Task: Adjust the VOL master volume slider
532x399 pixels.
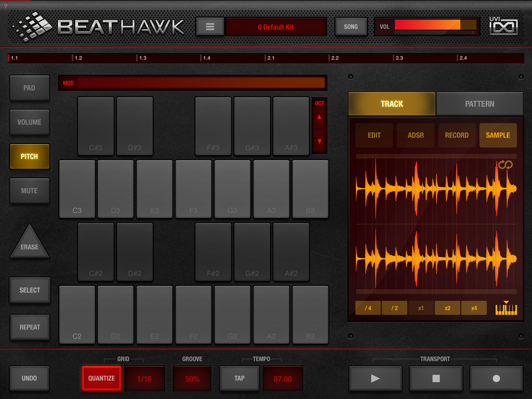Action: [436, 25]
